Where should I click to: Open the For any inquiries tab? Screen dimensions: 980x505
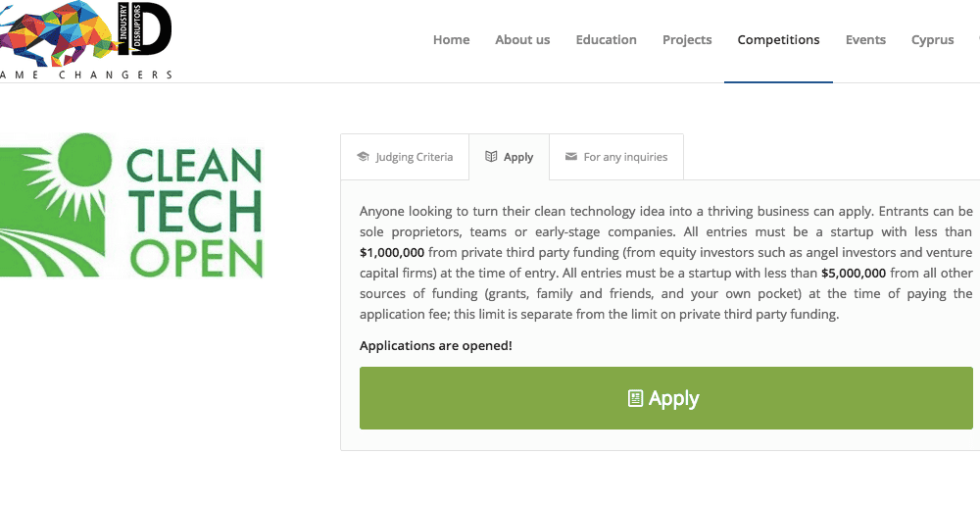click(x=625, y=157)
